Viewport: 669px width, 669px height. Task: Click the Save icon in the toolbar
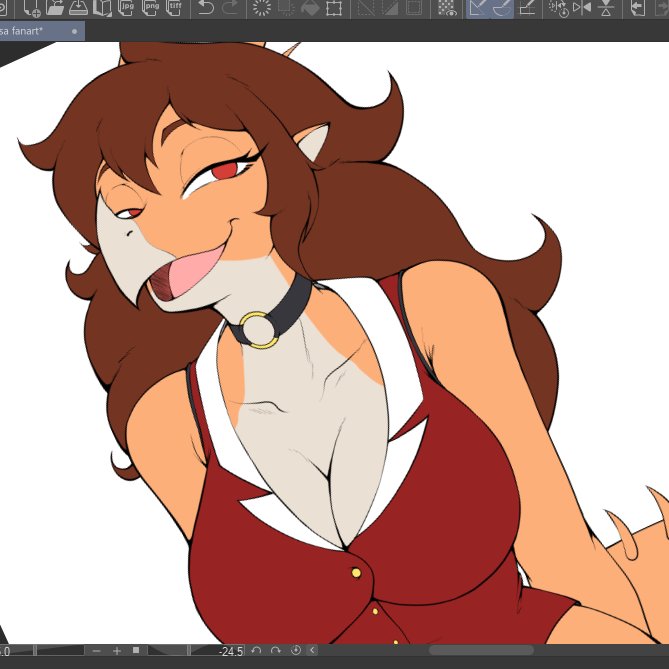coord(78,8)
